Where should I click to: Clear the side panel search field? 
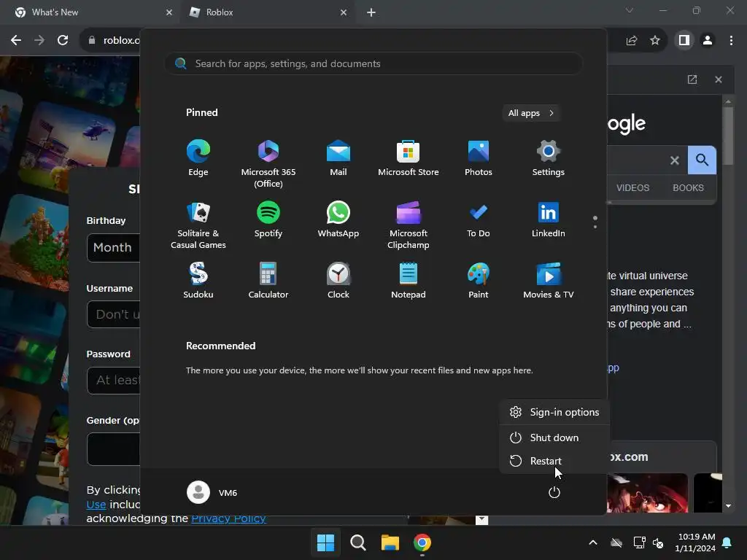pyautogui.click(x=675, y=160)
